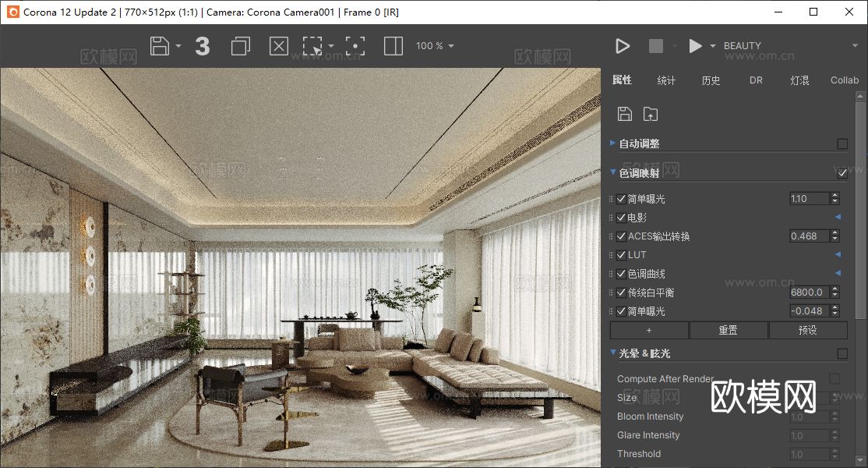Click the load settings icon in properties panel
The width and height of the screenshot is (868, 468).
pos(650,114)
